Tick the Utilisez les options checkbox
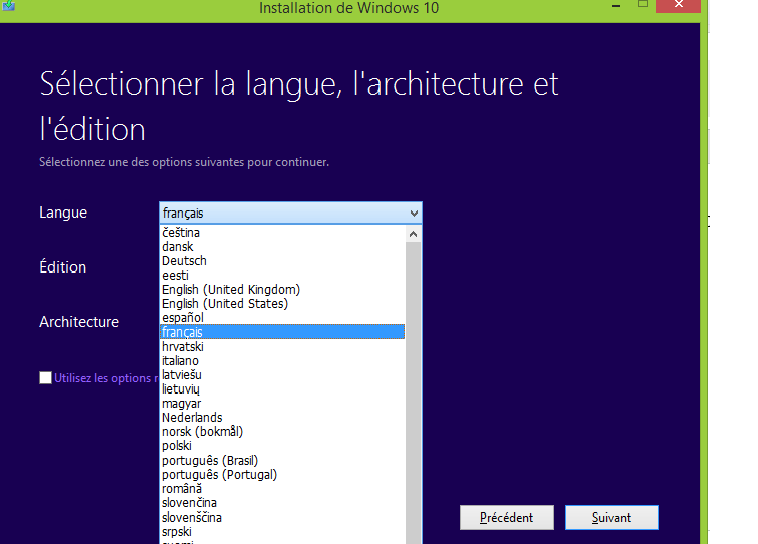This screenshot has height=544, width=758. pos(45,378)
